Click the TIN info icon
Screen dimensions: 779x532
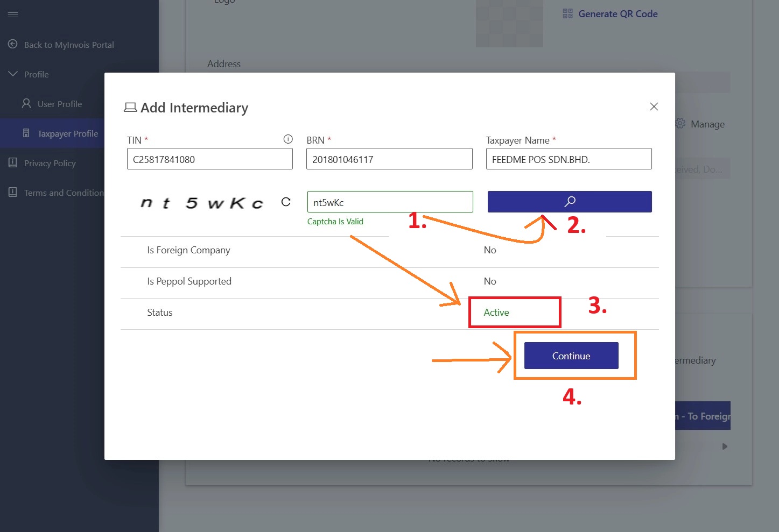pos(288,139)
